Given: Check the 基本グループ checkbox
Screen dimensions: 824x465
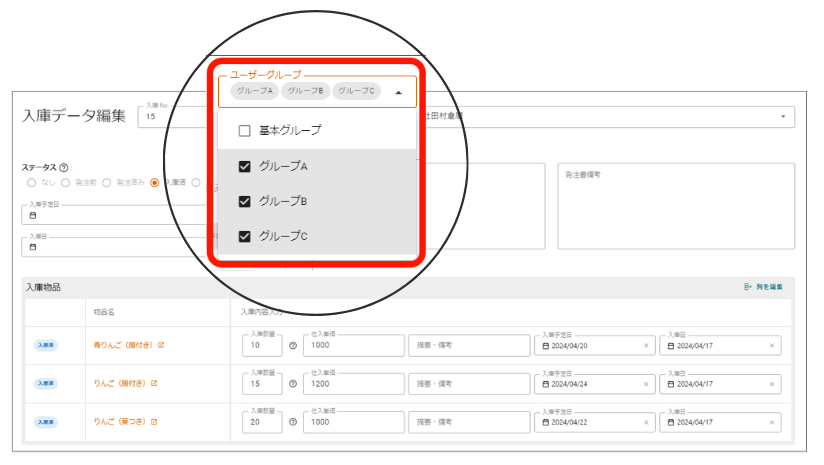Looking at the screenshot, I should pos(244,130).
